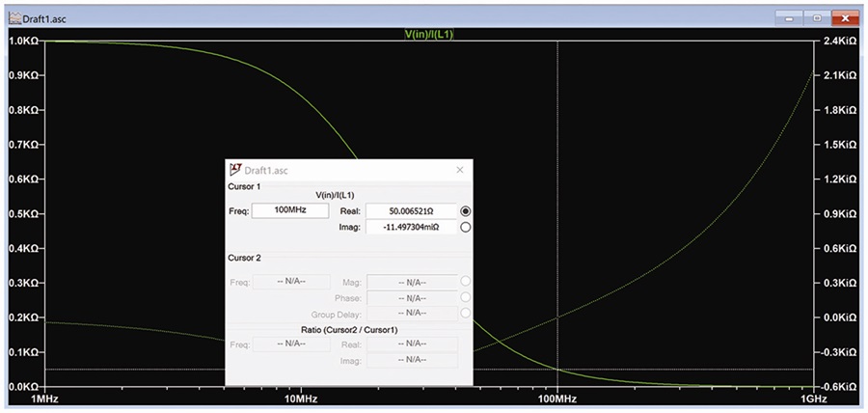Click the Cursor 1 Freq field showing 100MHz
Image resolution: width=868 pixels, height=413 pixels.
click(x=290, y=211)
